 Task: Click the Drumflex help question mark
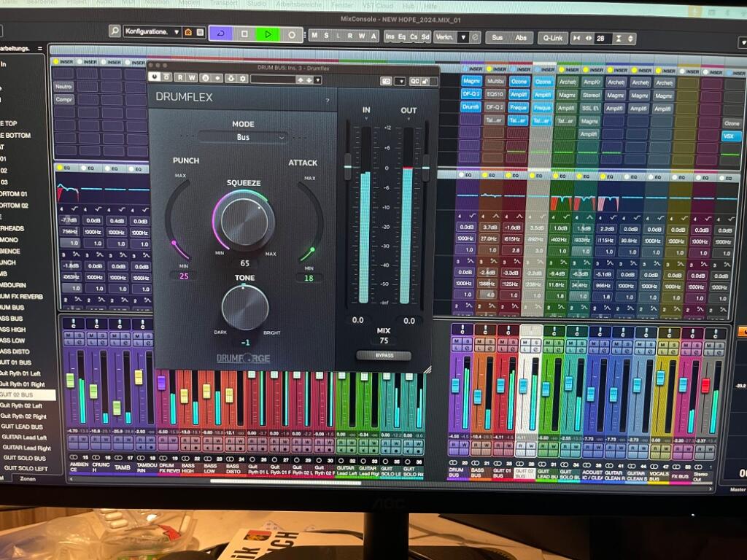click(x=328, y=101)
